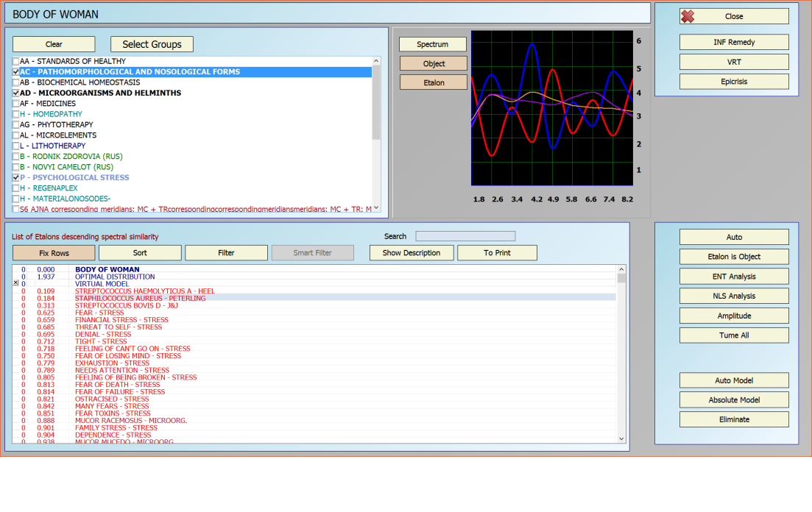Select FEAR OF DEATH - STRESS row
812x512 pixels.
coord(314,385)
